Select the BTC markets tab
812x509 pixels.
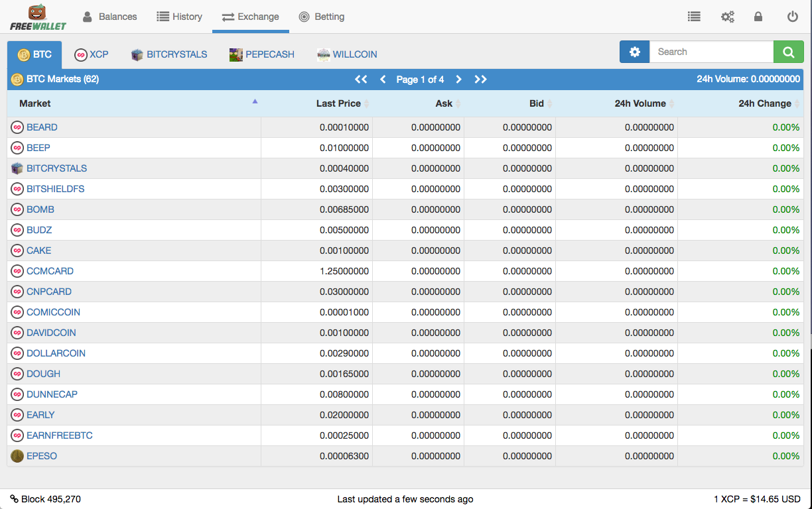pyautogui.click(x=34, y=54)
